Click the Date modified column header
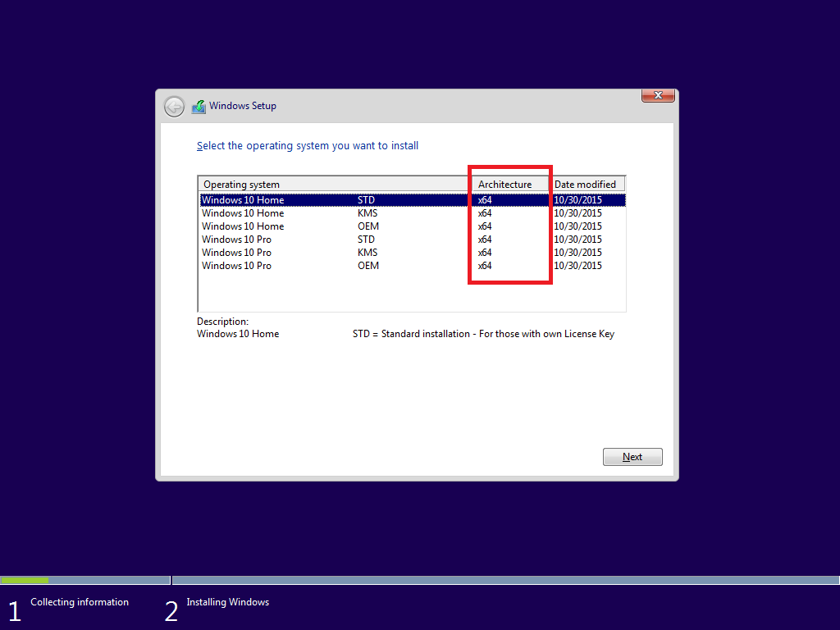This screenshot has width=840, height=630. (588, 185)
